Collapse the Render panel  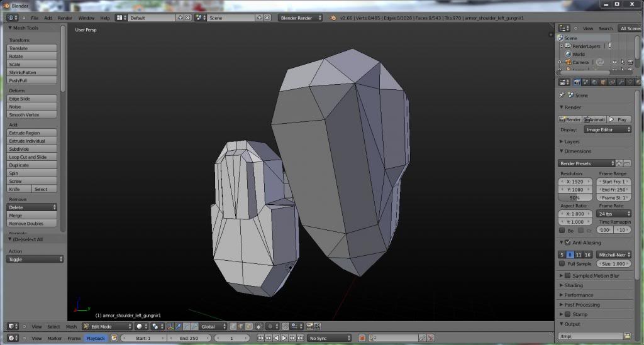click(562, 107)
